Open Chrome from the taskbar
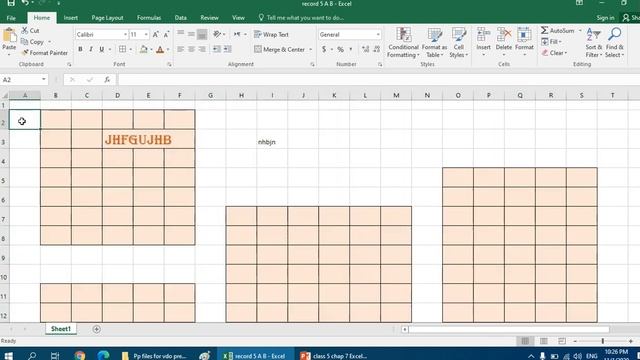The image size is (640, 360). [x=80, y=356]
